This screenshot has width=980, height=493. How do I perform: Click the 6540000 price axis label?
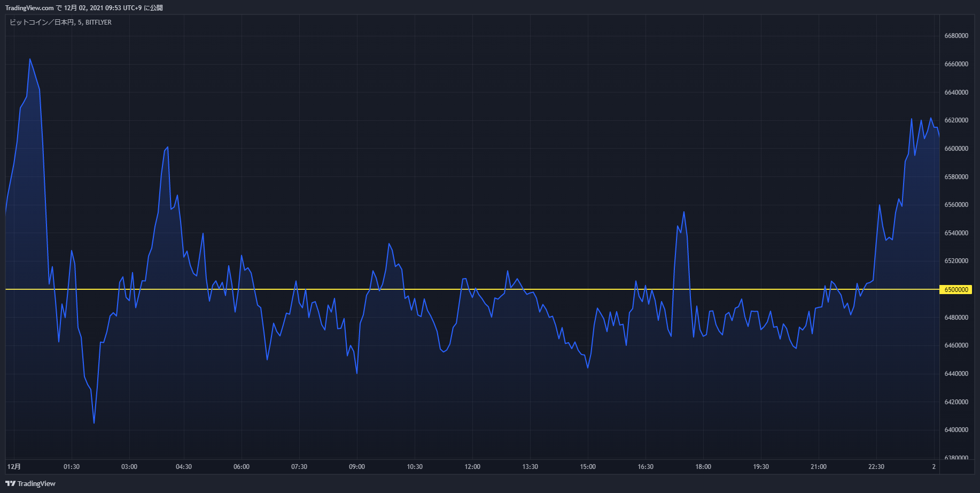coord(956,233)
